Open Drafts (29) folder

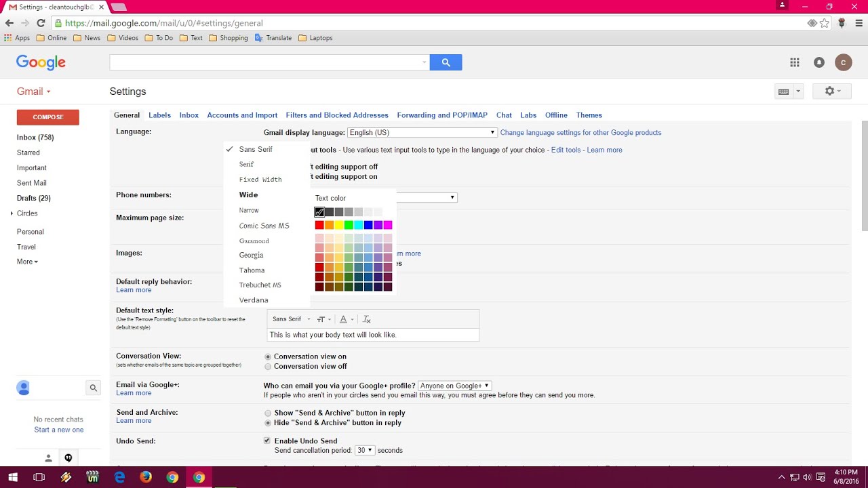(34, 198)
